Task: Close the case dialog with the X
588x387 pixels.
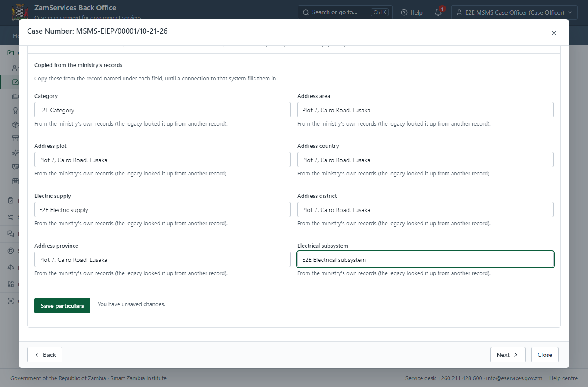Action: [554, 33]
